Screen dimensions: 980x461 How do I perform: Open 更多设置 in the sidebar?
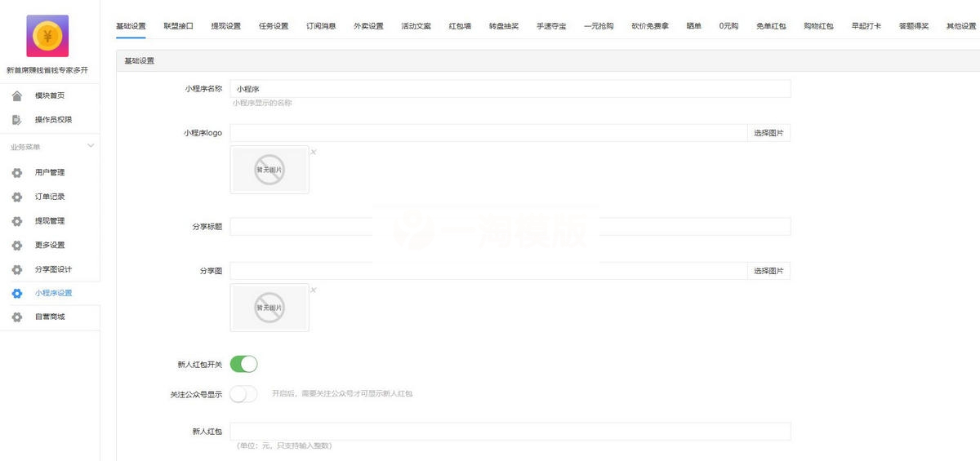tap(50, 245)
